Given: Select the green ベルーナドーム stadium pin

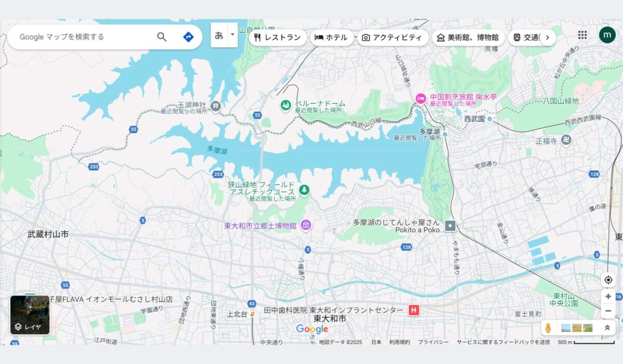Looking at the screenshot, I should tap(285, 106).
